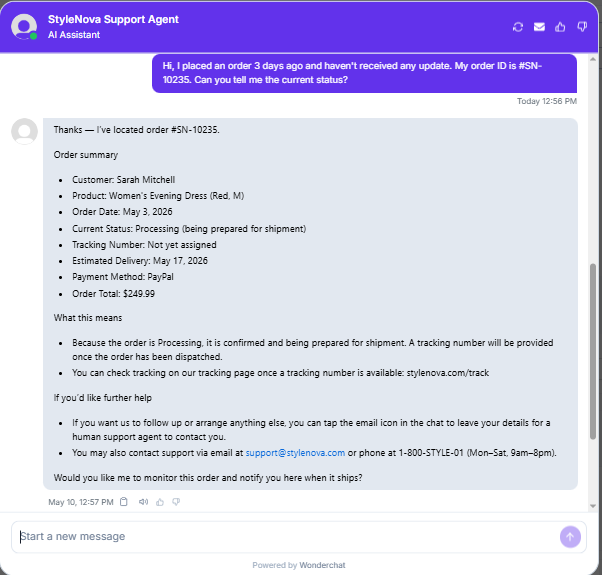Open the email contact form icon
The height and width of the screenshot is (575, 602).
pyautogui.click(x=539, y=26)
